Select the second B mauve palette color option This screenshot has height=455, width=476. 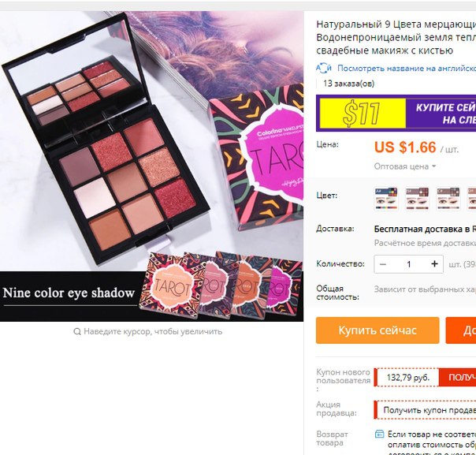pyautogui.click(x=417, y=199)
